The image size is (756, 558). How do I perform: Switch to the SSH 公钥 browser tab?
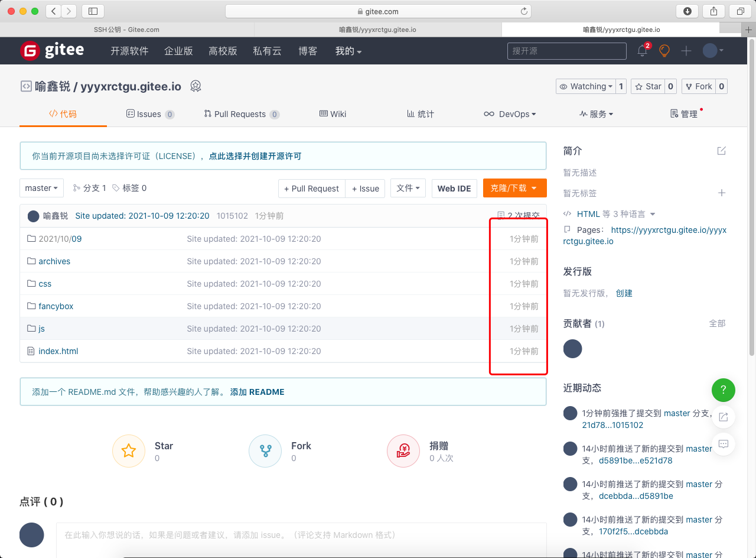(x=127, y=30)
